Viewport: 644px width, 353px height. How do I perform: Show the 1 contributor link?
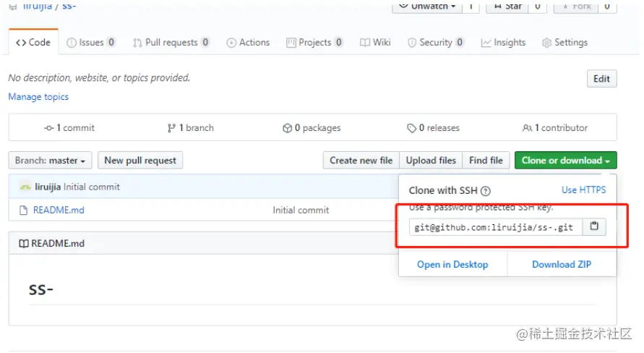click(555, 128)
